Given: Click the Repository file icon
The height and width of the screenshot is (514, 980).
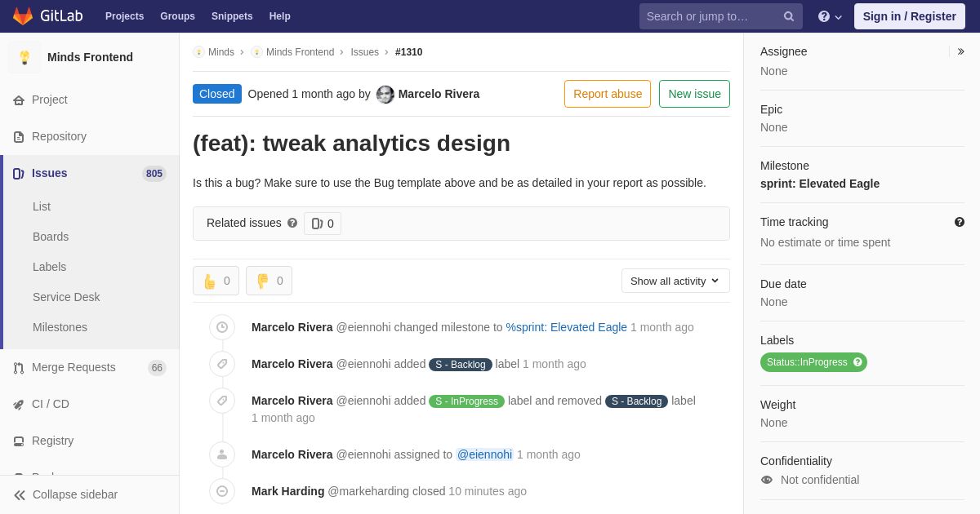Looking at the screenshot, I should [x=19, y=137].
